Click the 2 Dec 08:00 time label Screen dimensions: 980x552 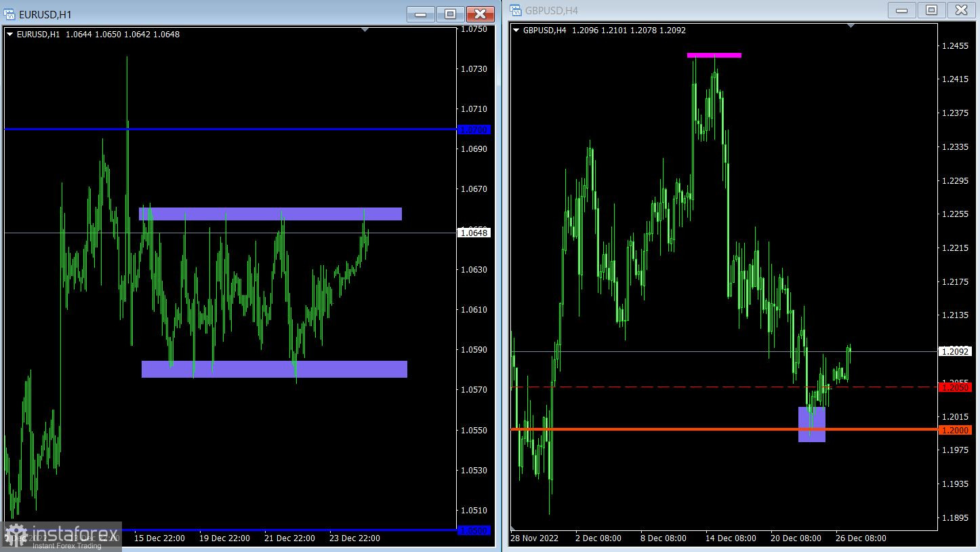coord(598,538)
